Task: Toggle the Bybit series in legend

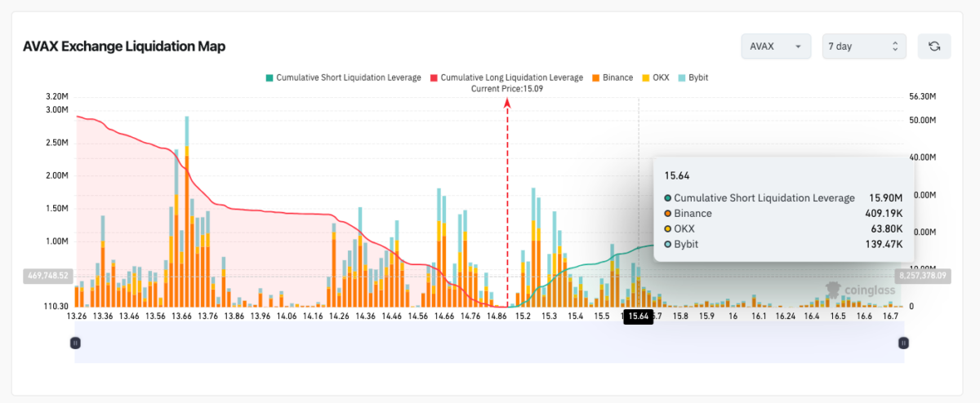Action: (x=694, y=77)
